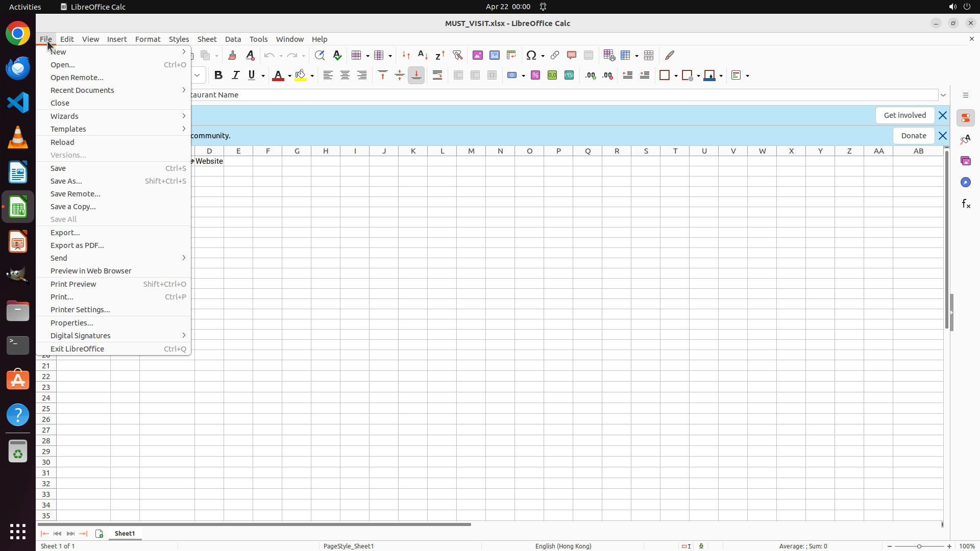Click the AutoFilter toolbar icon
This screenshot has height=551, width=980.
pos(457,55)
